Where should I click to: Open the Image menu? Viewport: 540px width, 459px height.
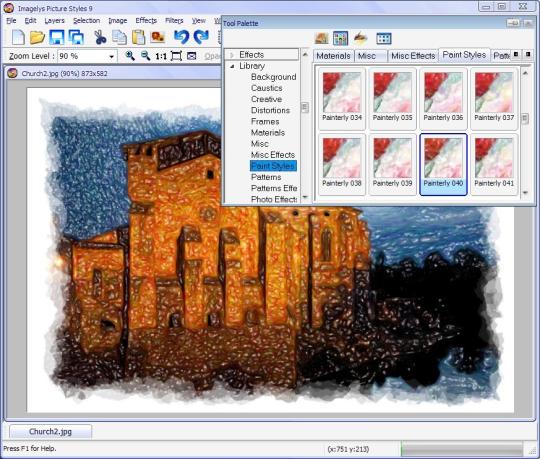tap(117, 21)
